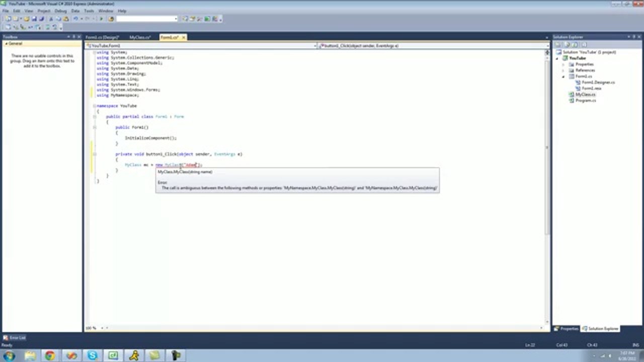644x362 pixels.
Task: Open File Explorer from the taskbar
Action: (x=29, y=356)
